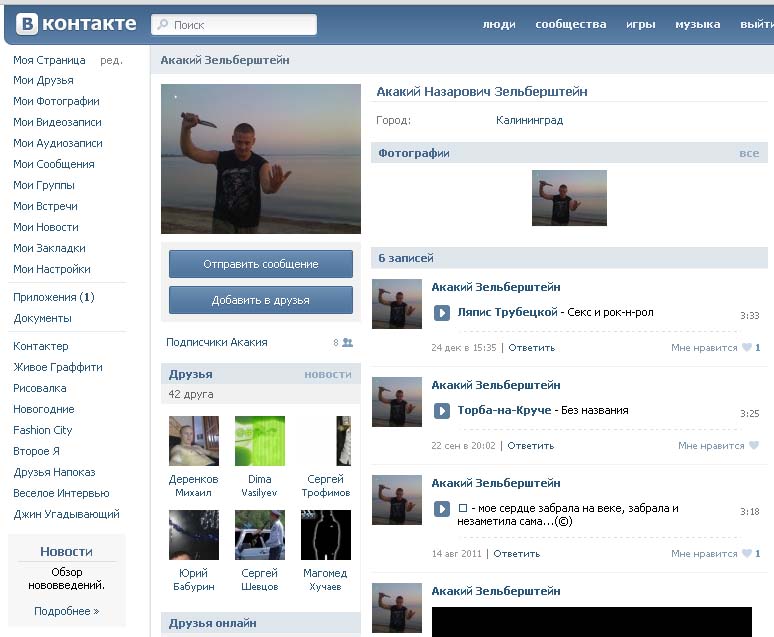Viewport: 774px width, 637px height.
Task: Open Джин Угадывающий app
Action: (66, 514)
